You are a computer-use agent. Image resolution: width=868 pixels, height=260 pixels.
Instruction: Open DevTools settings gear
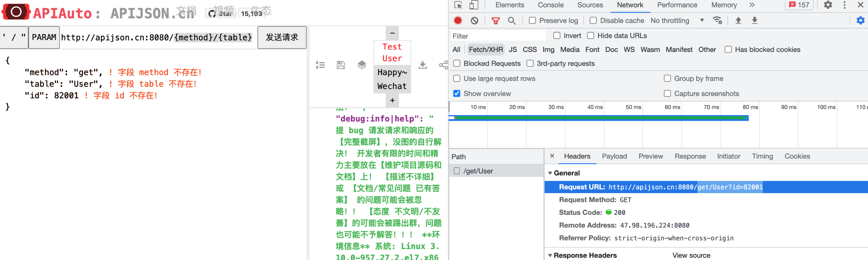pyautogui.click(x=828, y=5)
